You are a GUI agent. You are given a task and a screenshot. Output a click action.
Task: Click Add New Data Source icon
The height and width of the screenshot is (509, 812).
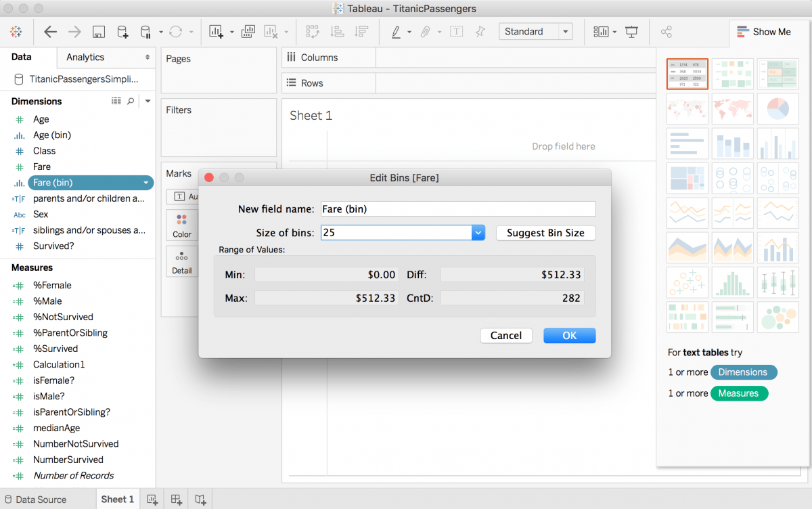click(x=122, y=32)
